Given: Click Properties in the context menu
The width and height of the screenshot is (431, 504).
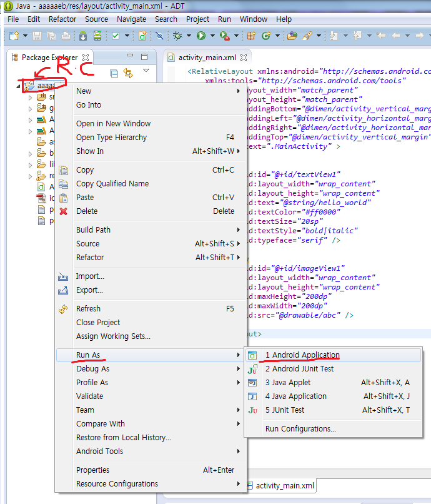Looking at the screenshot, I should [92, 470].
